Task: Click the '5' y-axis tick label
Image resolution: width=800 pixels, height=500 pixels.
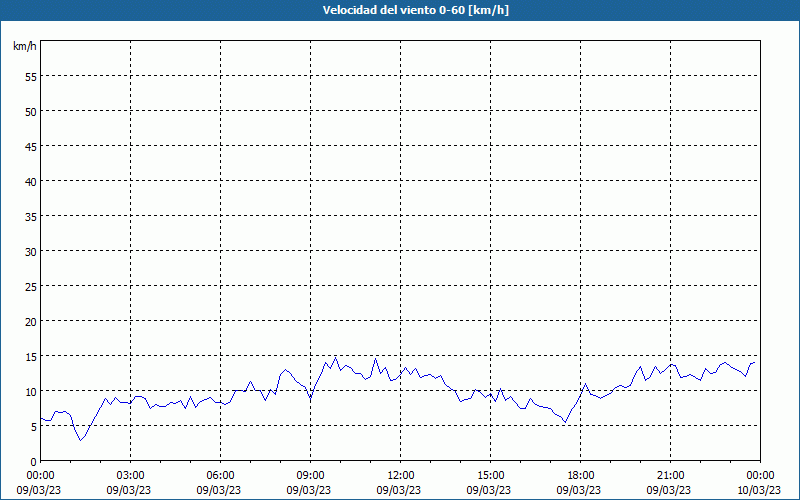Action: (x=34, y=427)
